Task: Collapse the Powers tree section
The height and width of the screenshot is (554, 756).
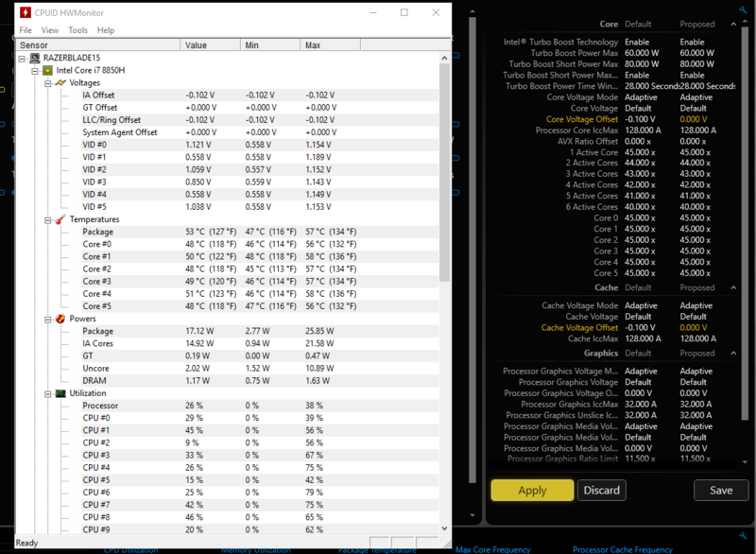Action: [48, 320]
